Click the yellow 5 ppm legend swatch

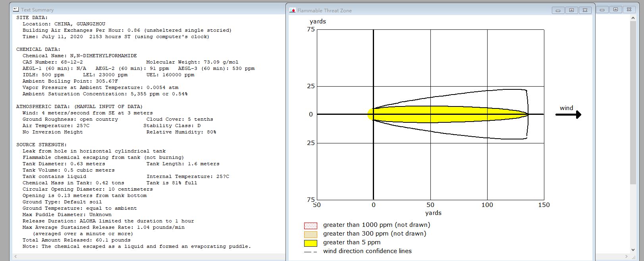pyautogui.click(x=310, y=243)
